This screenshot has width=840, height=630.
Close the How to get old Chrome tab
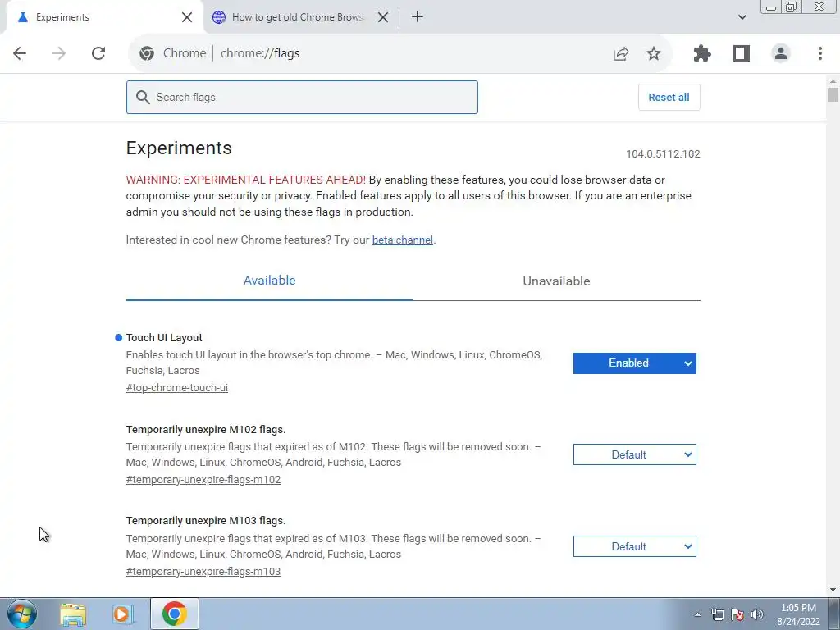383,17
